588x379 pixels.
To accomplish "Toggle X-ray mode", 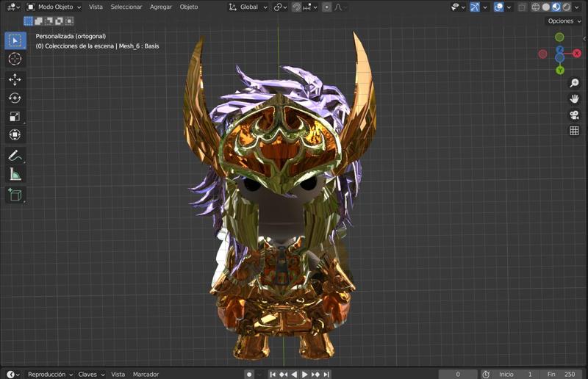I will point(522,7).
